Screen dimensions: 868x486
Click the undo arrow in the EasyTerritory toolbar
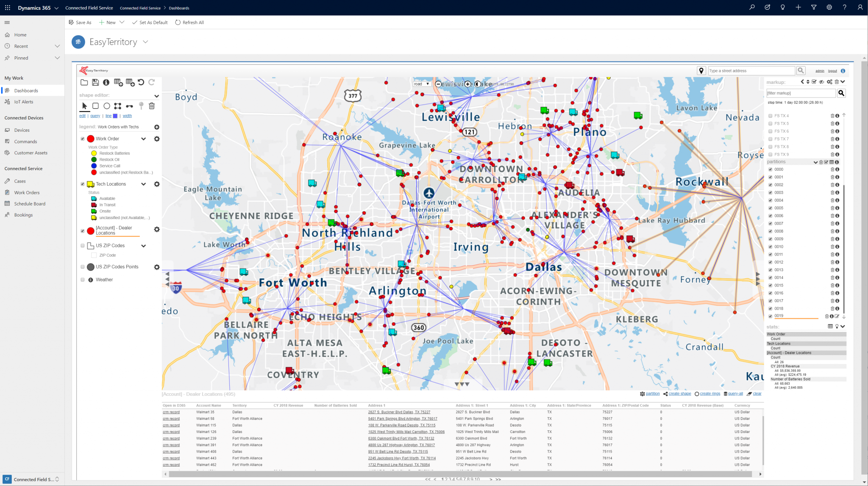point(141,82)
